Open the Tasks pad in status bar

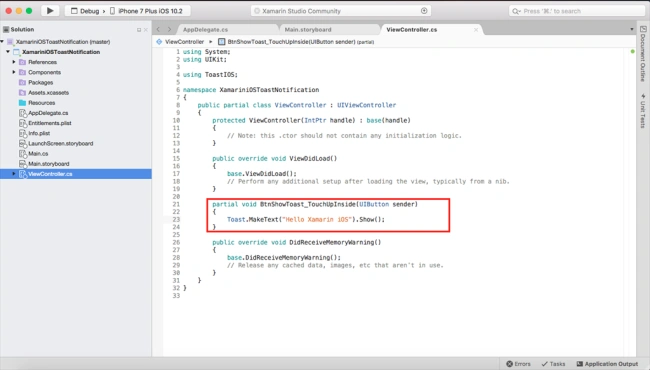[x=553, y=364]
